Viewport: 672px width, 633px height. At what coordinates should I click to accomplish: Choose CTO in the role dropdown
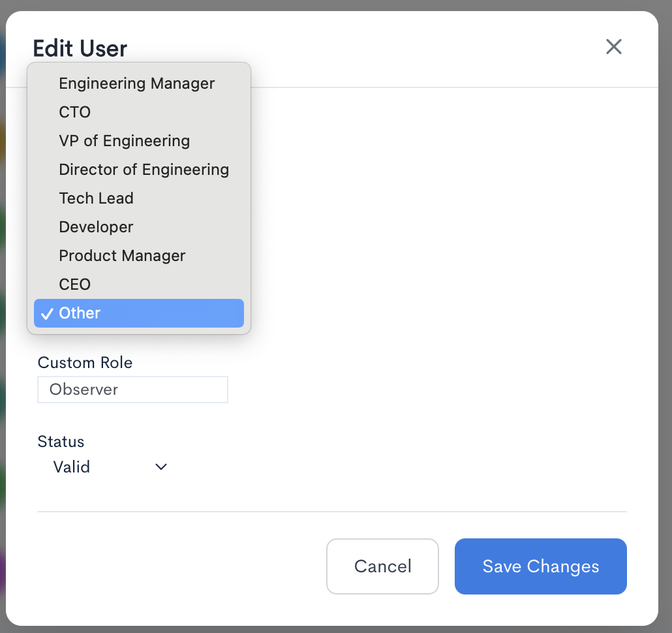(139, 112)
